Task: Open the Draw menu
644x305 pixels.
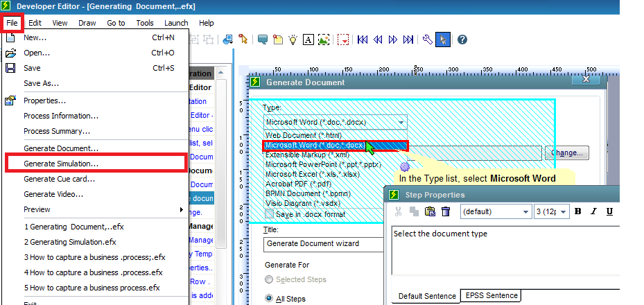Action: [x=87, y=23]
